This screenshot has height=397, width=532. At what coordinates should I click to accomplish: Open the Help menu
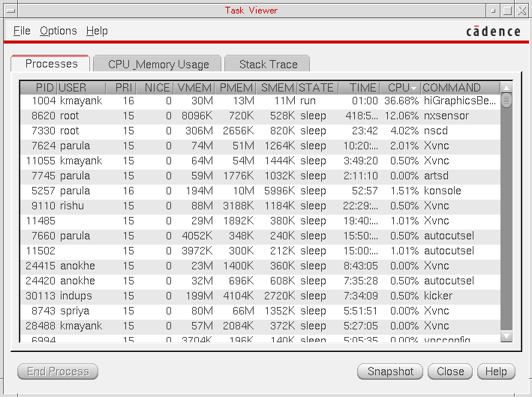point(97,31)
